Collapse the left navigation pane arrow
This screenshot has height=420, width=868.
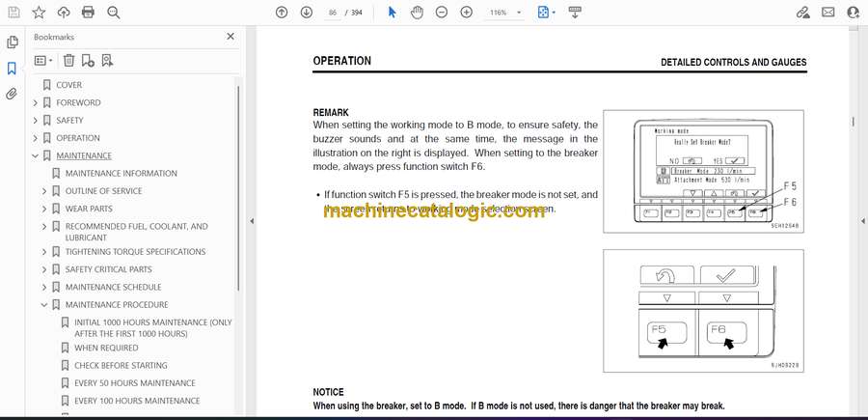252,221
